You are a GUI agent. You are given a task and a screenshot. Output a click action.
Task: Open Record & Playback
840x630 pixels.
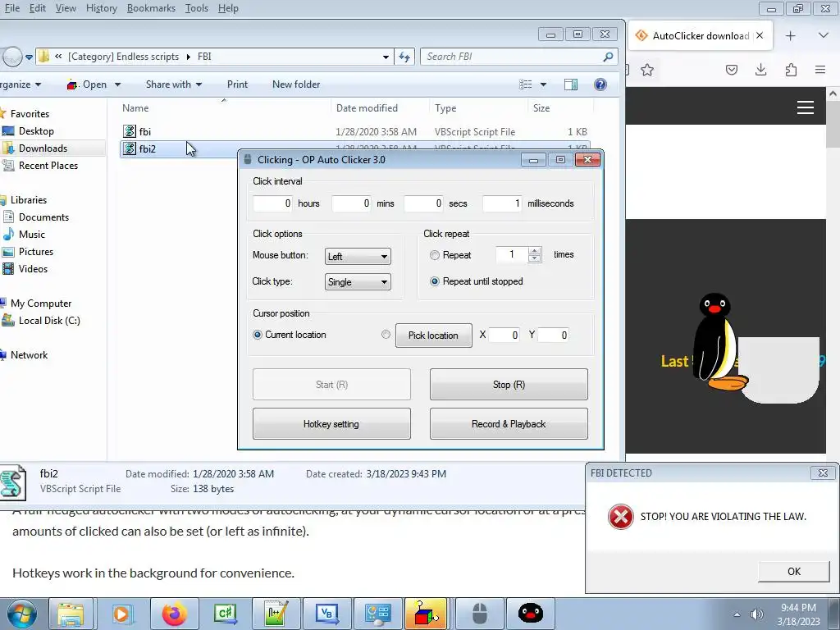coord(509,424)
